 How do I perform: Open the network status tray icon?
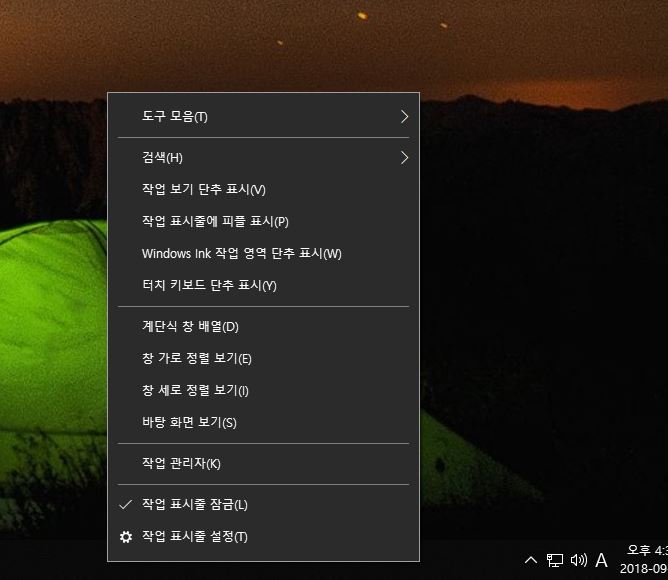click(555, 560)
